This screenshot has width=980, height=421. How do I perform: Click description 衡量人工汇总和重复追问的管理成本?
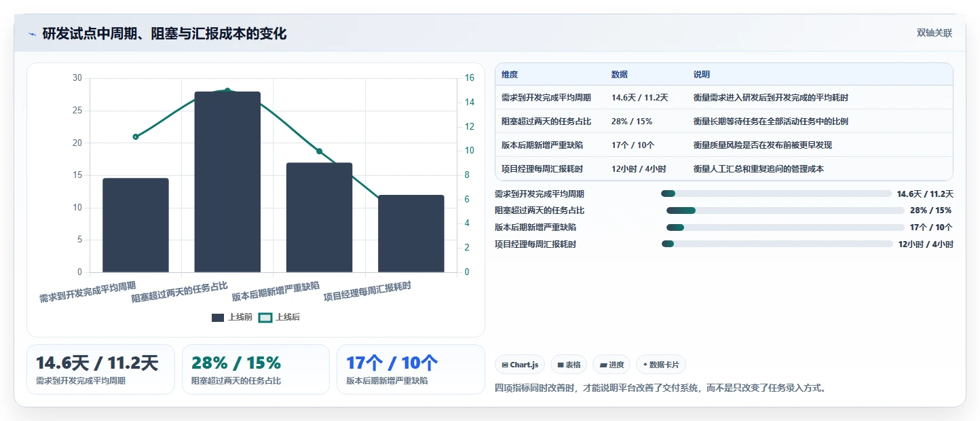pyautogui.click(x=759, y=169)
